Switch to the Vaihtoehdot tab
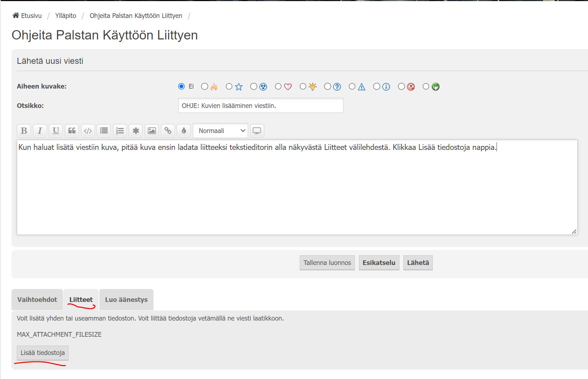588x379 pixels. click(37, 300)
